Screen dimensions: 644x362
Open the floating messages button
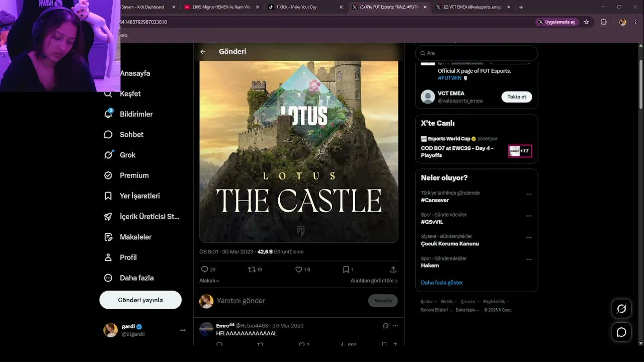point(621,332)
